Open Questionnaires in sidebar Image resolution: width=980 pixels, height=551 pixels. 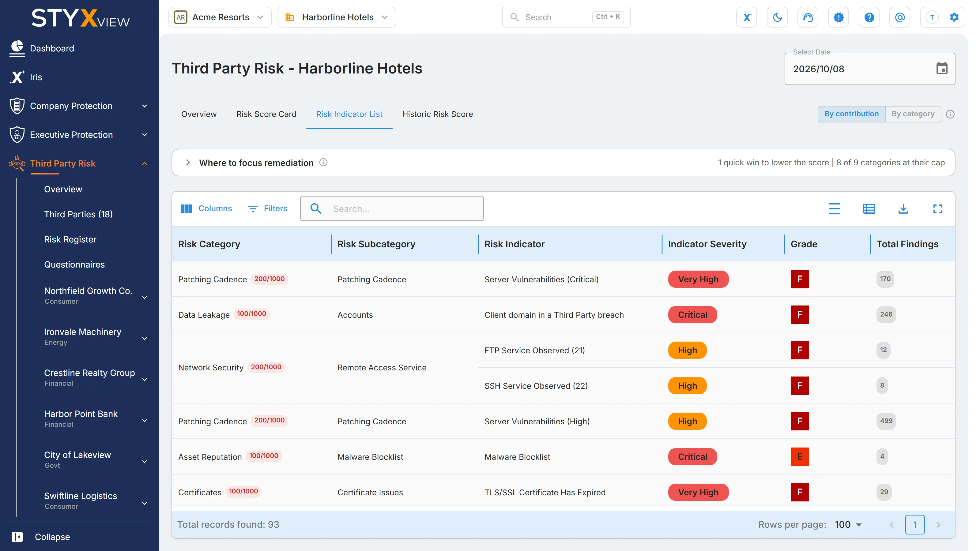74,264
